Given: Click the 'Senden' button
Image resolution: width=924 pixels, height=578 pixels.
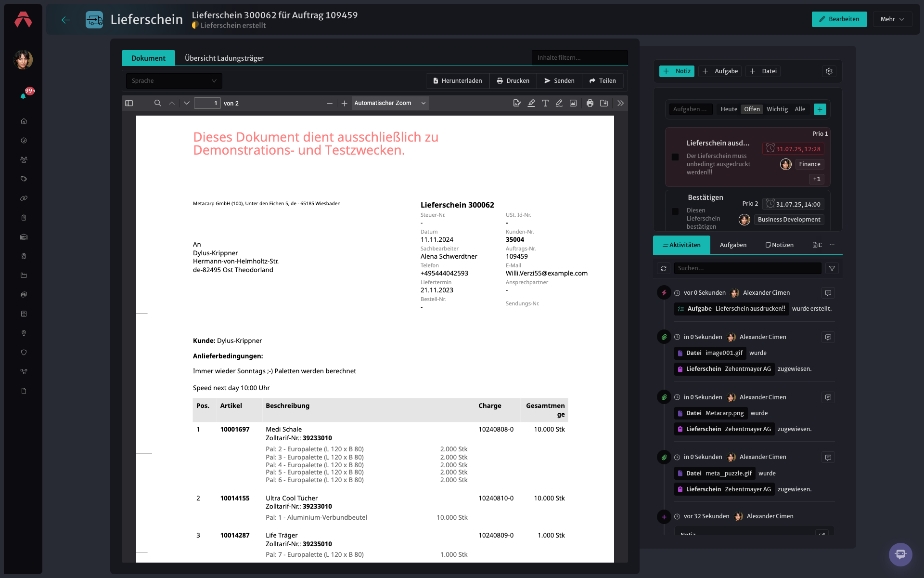Looking at the screenshot, I should (x=560, y=81).
